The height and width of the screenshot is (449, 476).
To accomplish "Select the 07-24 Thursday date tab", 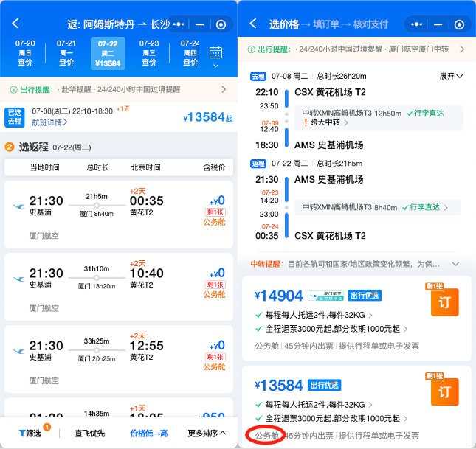I will (190, 53).
